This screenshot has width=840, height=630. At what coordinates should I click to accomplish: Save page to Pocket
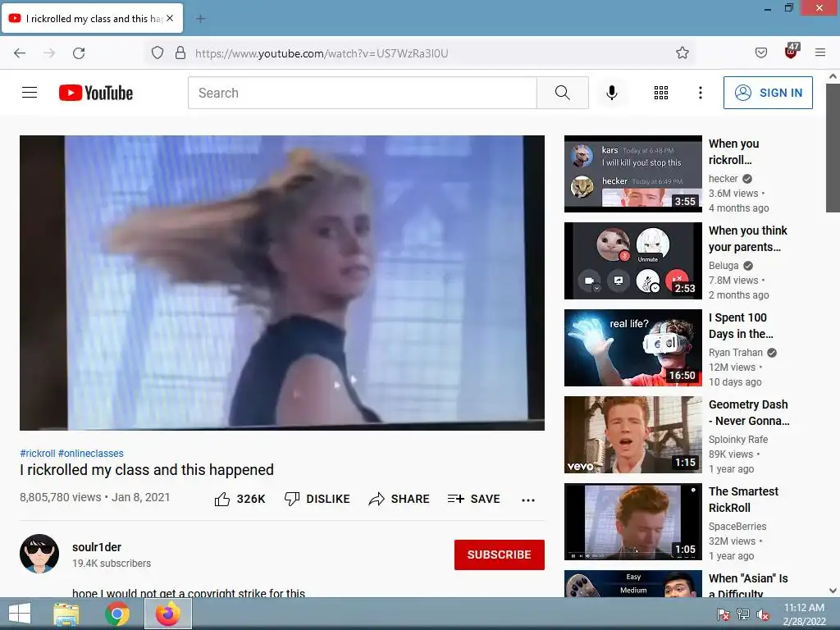[x=760, y=52]
